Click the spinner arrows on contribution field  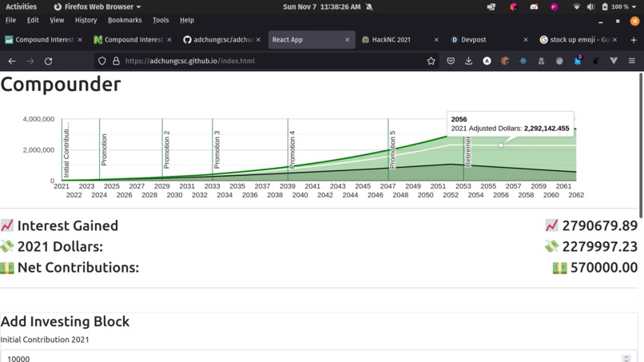click(626, 358)
